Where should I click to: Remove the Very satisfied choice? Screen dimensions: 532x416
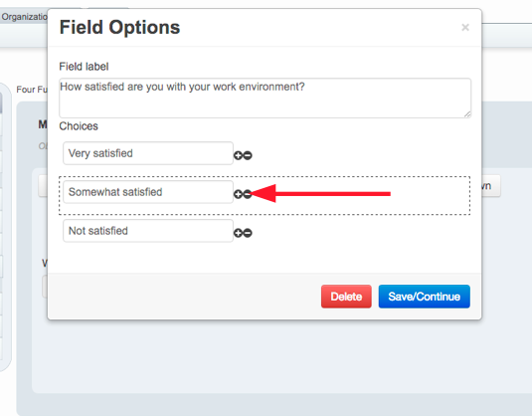click(x=248, y=155)
